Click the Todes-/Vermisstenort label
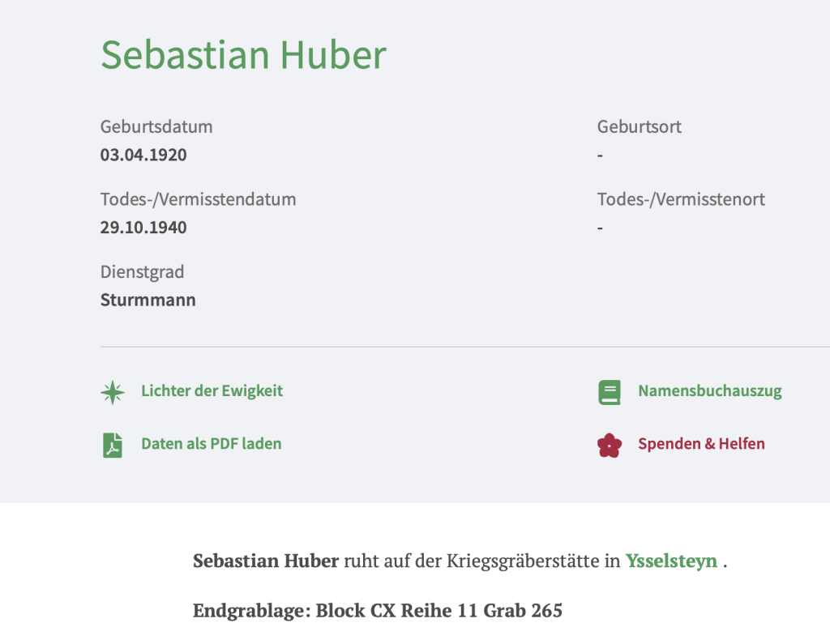The width and height of the screenshot is (830, 644). point(681,199)
